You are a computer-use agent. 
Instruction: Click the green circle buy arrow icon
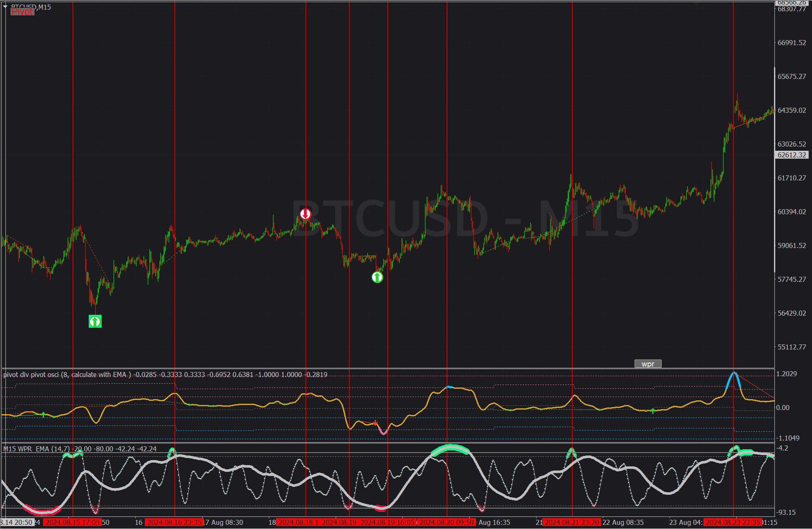[x=377, y=277]
